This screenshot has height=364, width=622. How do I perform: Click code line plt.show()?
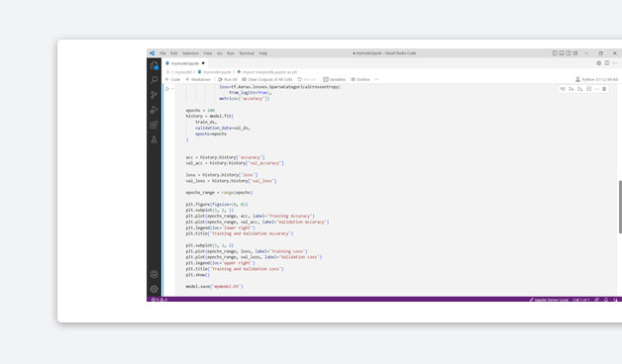(197, 275)
